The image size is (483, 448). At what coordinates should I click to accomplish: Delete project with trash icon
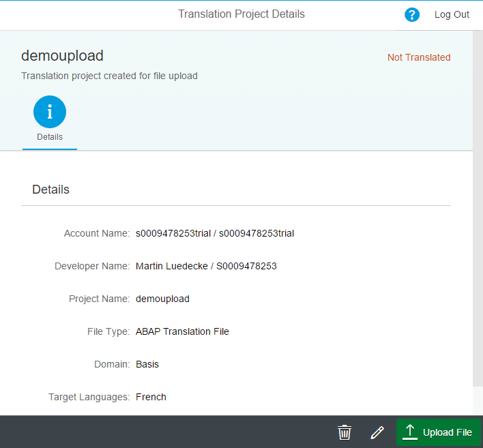point(345,432)
